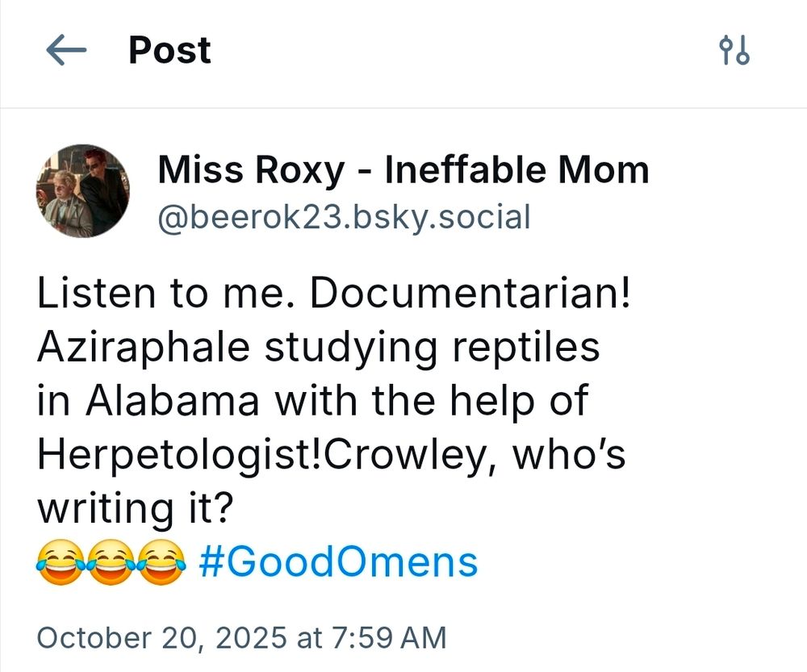This screenshot has height=672, width=807.
Task: Click the 'Listen to me.' sentence
Action: [x=165, y=294]
